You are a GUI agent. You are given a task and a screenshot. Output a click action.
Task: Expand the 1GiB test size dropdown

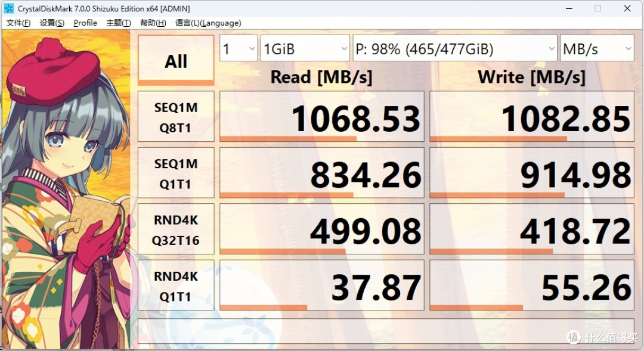(x=305, y=48)
